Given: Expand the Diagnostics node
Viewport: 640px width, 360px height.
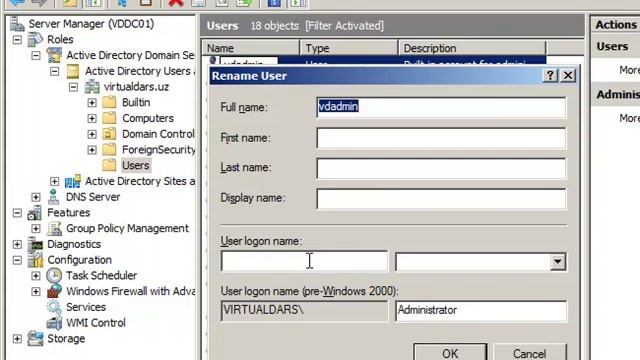Looking at the screenshot, I should click(x=17, y=244).
